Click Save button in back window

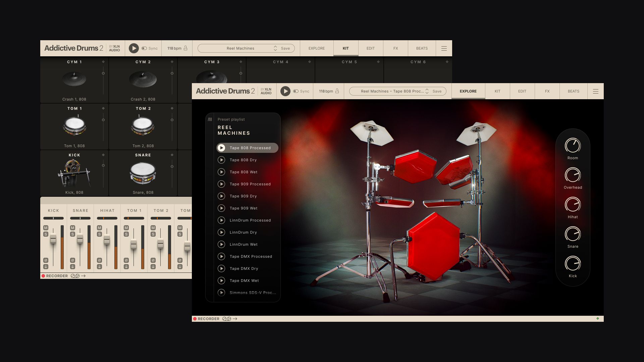pyautogui.click(x=285, y=48)
